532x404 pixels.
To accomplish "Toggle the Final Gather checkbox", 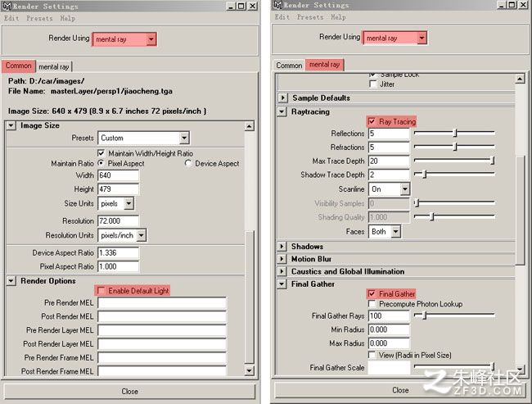I will (372, 294).
